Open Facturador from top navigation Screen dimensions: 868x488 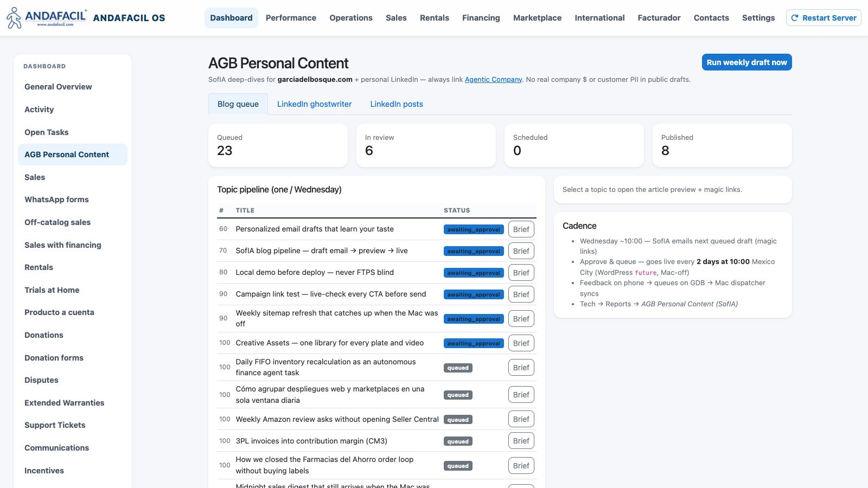[659, 18]
